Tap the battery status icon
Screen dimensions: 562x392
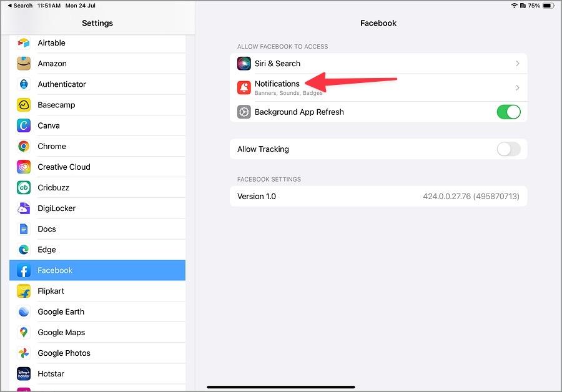(549, 6)
